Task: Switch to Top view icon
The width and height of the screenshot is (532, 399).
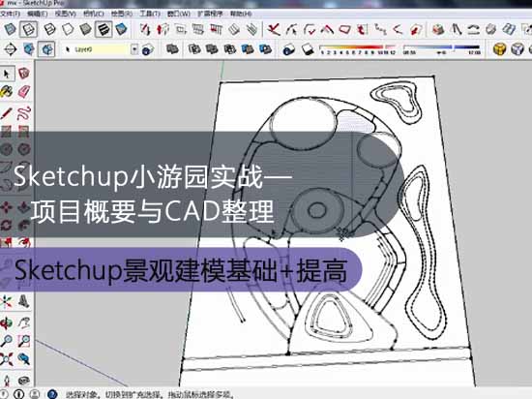Action: pyautogui.click(x=517, y=49)
